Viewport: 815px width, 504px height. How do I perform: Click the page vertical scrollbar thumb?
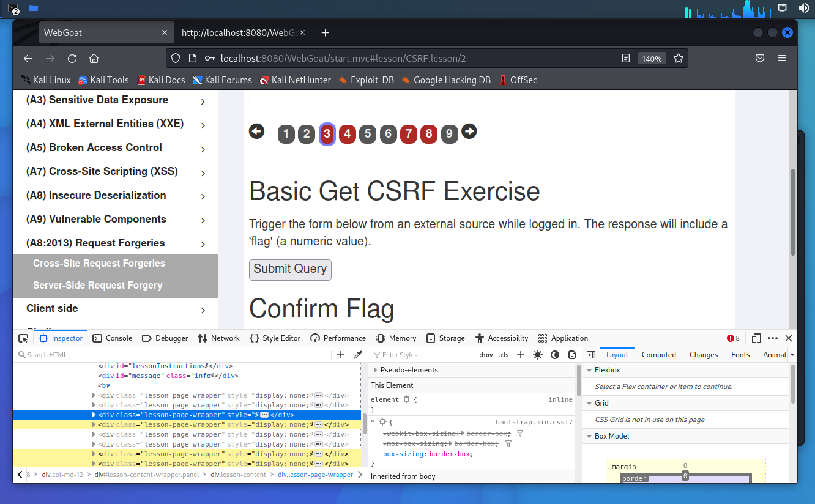pos(793,211)
